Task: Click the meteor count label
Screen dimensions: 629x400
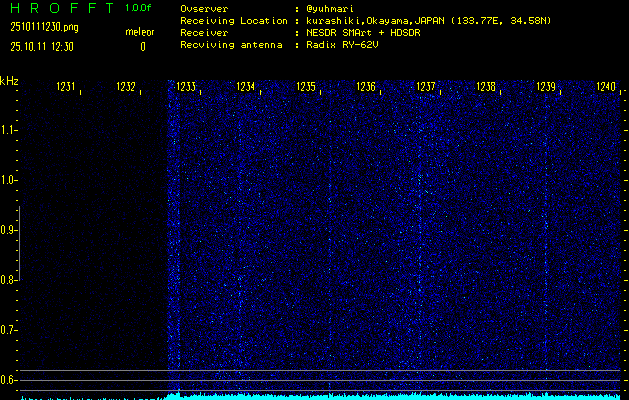Action: [140, 32]
